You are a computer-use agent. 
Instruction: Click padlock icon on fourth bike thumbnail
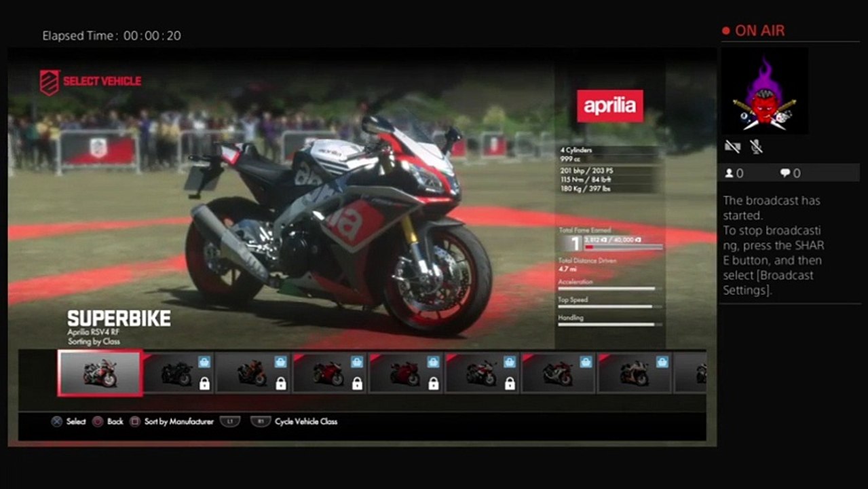(357, 384)
